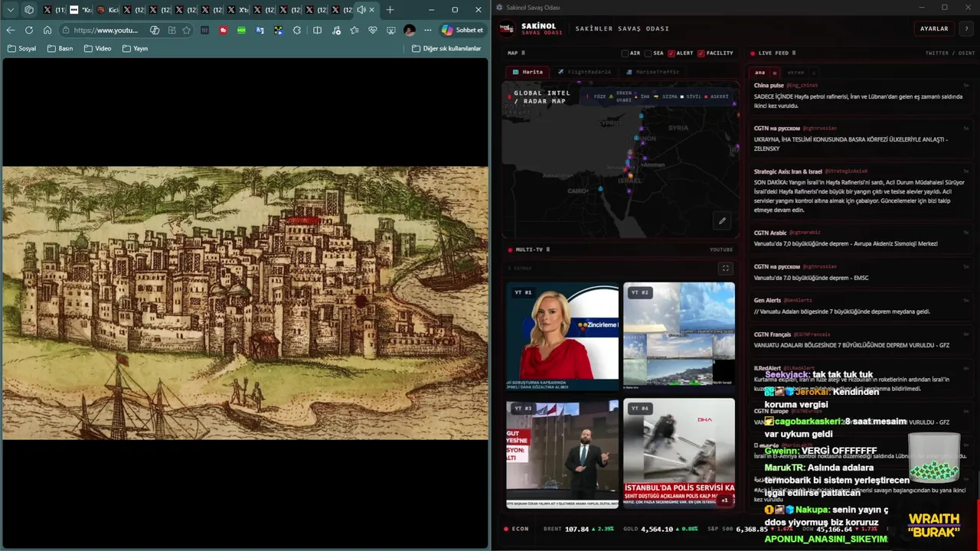Open the Yayın bookmarks folder

tap(136, 48)
